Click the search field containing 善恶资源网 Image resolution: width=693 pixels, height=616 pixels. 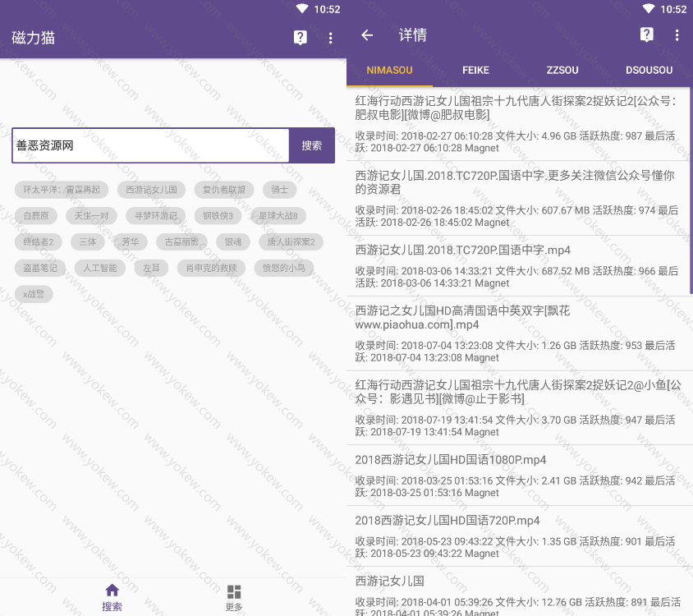(x=150, y=145)
